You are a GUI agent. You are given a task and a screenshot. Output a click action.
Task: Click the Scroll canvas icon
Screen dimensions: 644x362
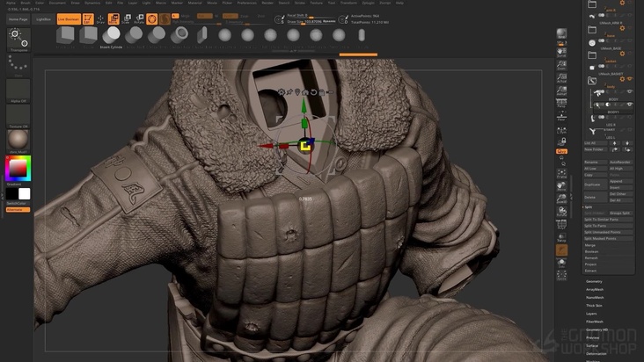(x=561, y=52)
